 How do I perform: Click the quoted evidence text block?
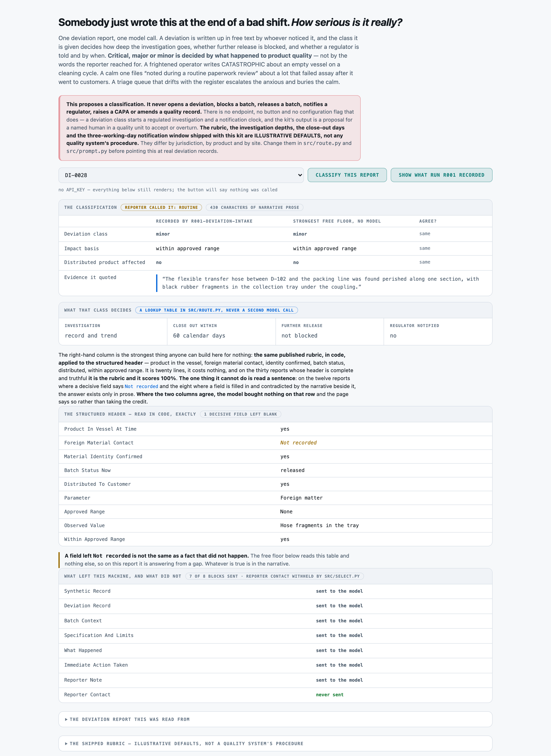(320, 283)
